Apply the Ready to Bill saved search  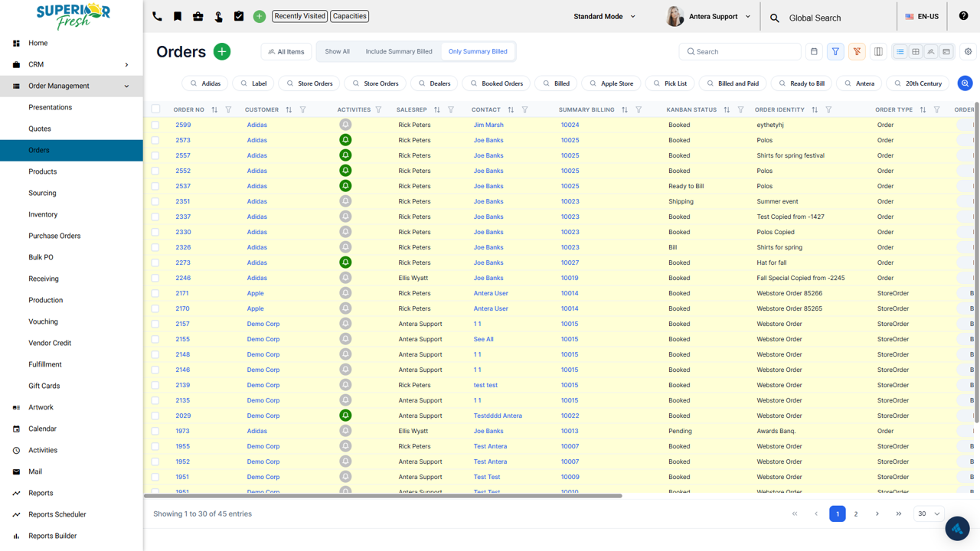click(x=801, y=83)
